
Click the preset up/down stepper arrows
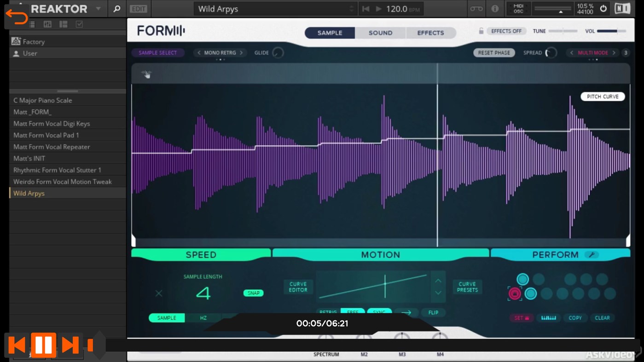[x=352, y=9]
